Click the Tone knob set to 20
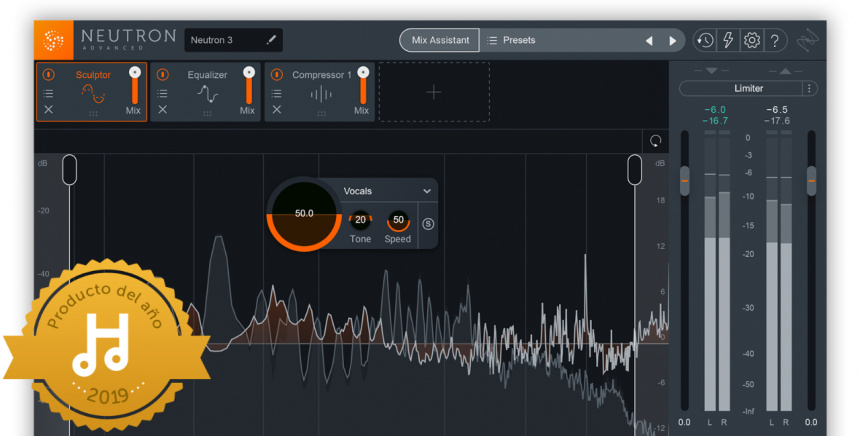Viewport: 860px width, 436px height. coord(360,220)
